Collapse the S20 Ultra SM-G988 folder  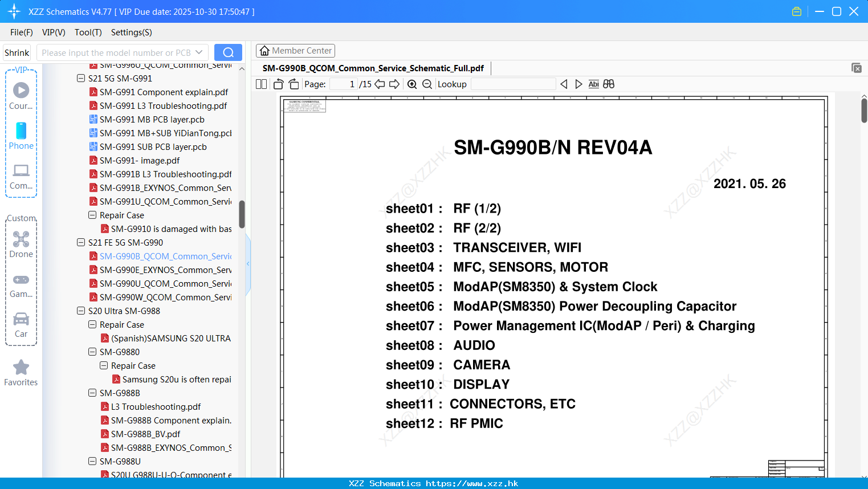(x=81, y=311)
